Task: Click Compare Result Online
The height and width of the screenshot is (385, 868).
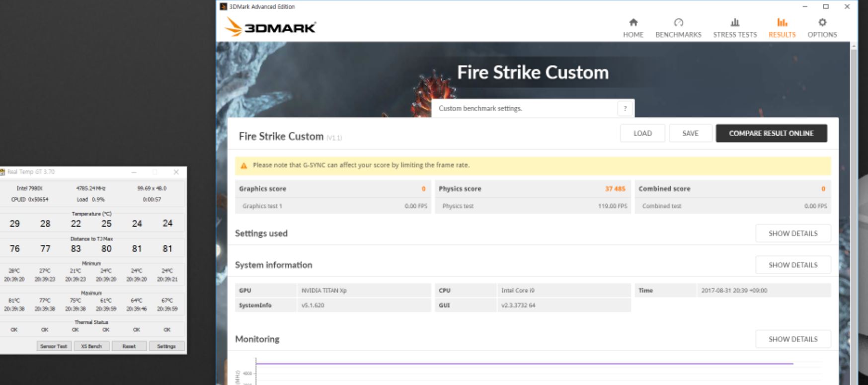Action: point(771,133)
